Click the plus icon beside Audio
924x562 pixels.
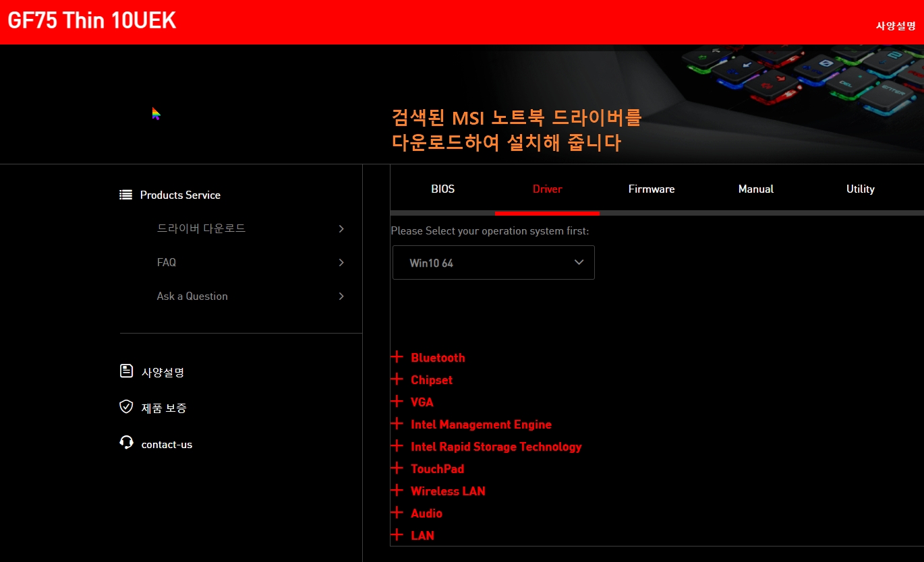(x=397, y=513)
